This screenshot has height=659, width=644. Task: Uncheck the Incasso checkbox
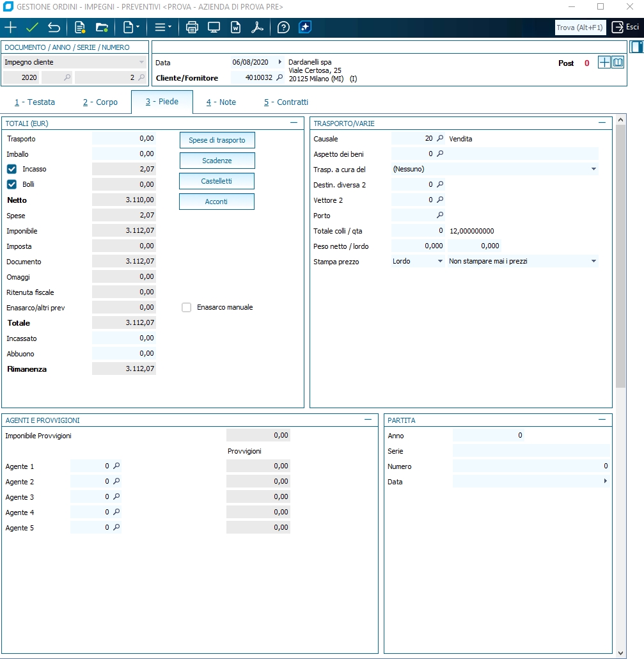coord(12,170)
